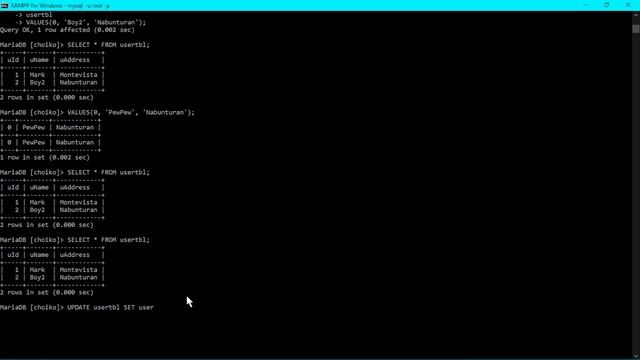Click the vertical scrollbar thumb

click(636, 29)
